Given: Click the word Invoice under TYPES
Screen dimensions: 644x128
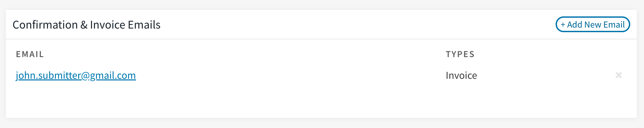Looking at the screenshot, I should tap(461, 75).
